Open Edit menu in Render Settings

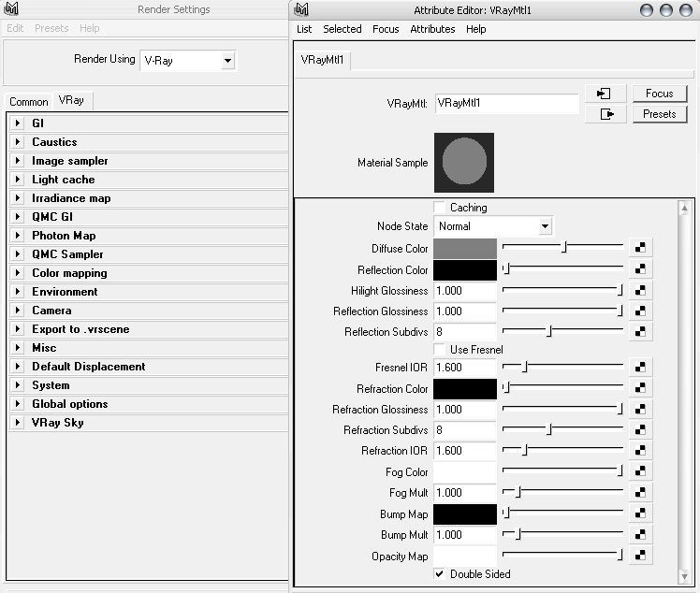(15, 28)
